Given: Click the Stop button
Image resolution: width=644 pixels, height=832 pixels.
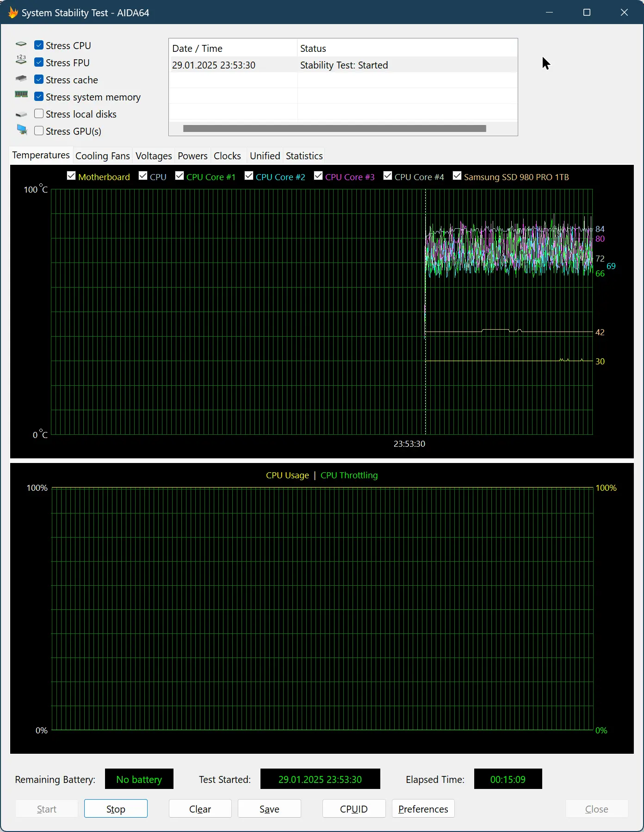Looking at the screenshot, I should 116,809.
